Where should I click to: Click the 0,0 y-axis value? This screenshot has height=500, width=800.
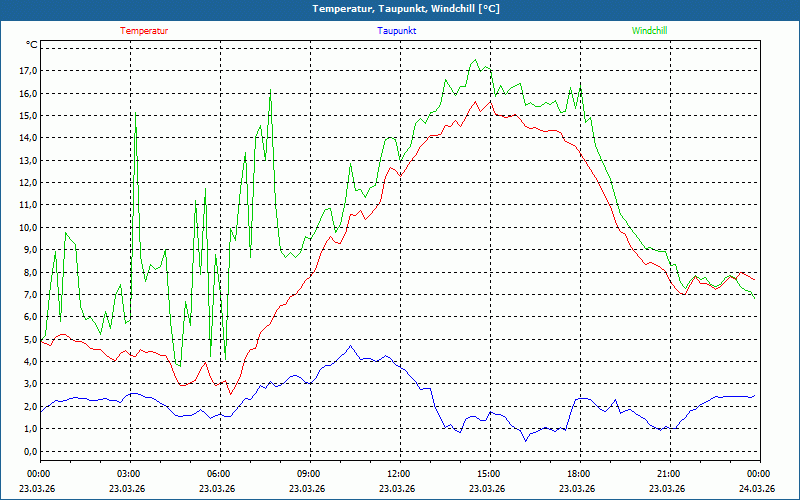pyautogui.click(x=30, y=451)
